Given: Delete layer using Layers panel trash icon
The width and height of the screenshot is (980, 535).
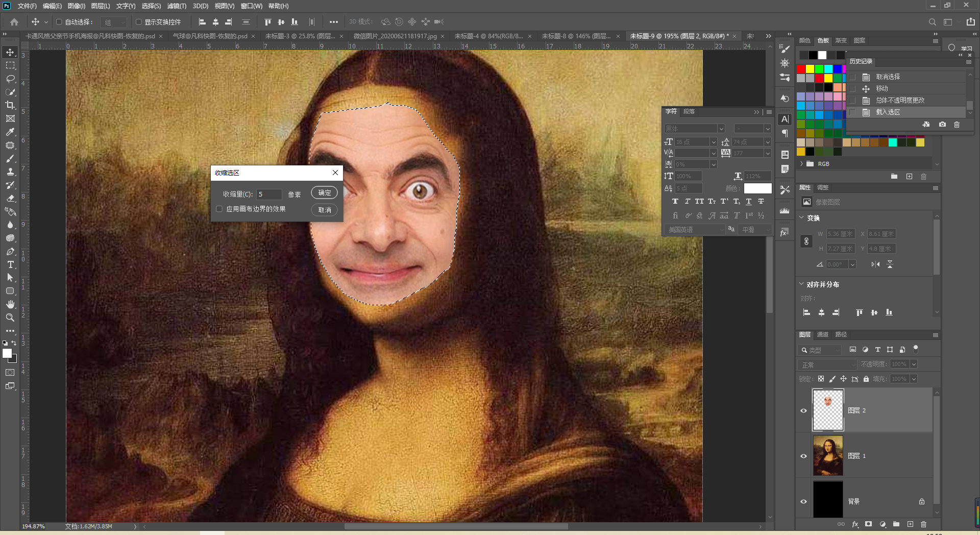Looking at the screenshot, I should [923, 524].
